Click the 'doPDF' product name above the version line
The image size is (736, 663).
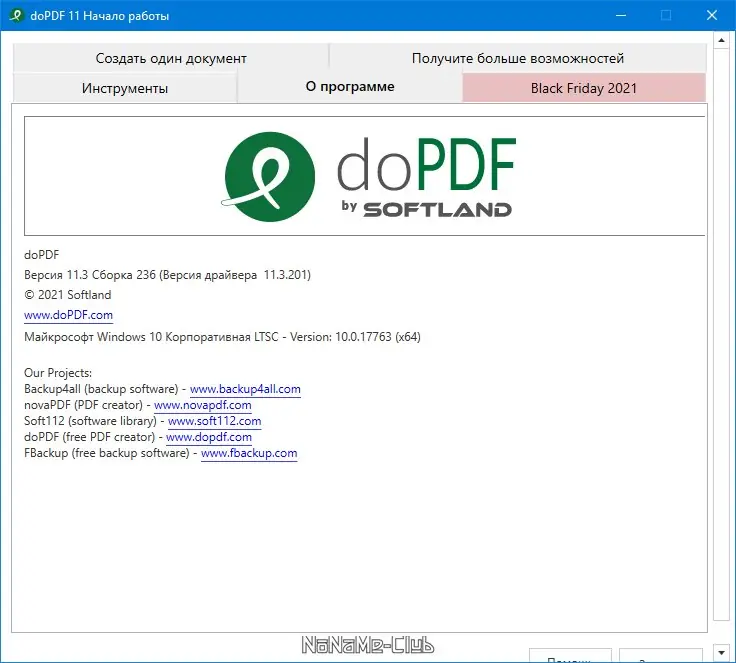[42, 255]
